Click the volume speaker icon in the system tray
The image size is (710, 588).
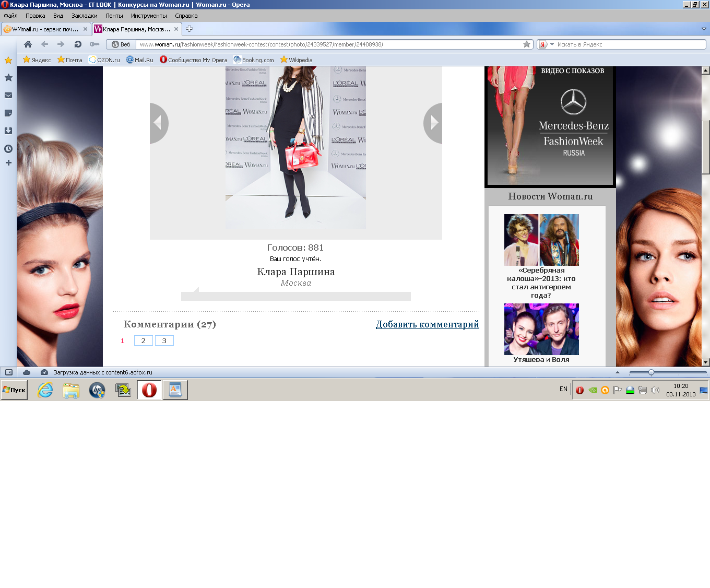pyautogui.click(x=655, y=390)
